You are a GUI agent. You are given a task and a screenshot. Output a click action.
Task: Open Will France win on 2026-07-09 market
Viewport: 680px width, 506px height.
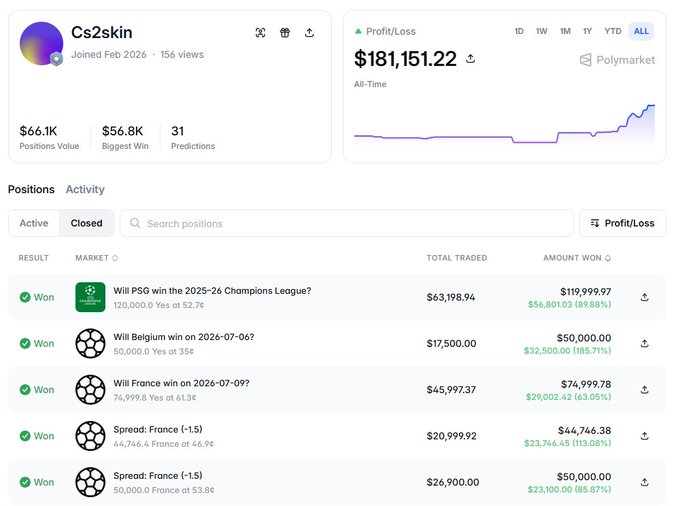coord(181,383)
